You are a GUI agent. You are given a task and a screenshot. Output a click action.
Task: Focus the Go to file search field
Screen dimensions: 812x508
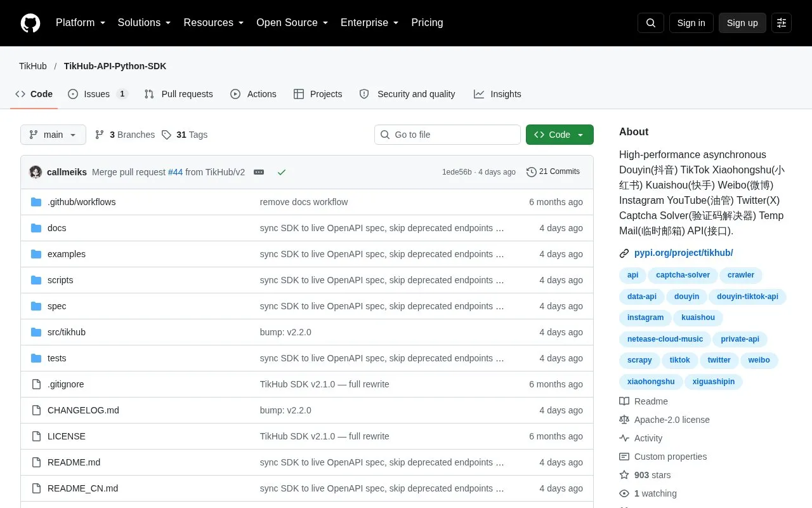447,135
